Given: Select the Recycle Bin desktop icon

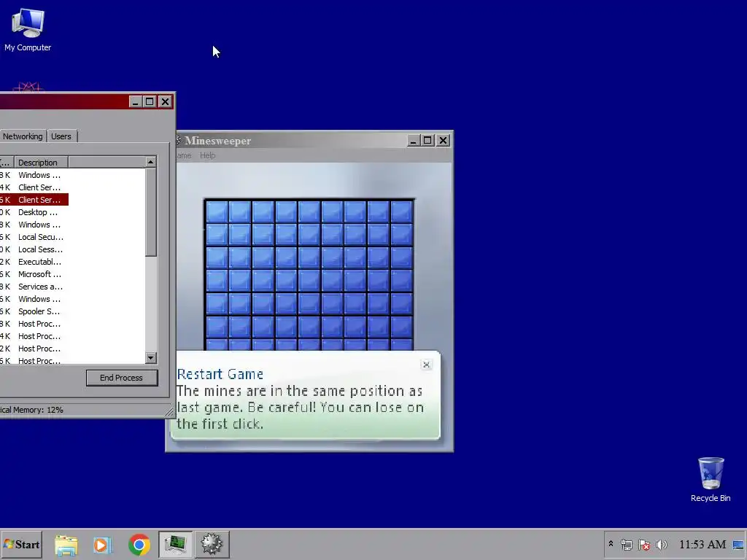Looking at the screenshot, I should 711,480.
